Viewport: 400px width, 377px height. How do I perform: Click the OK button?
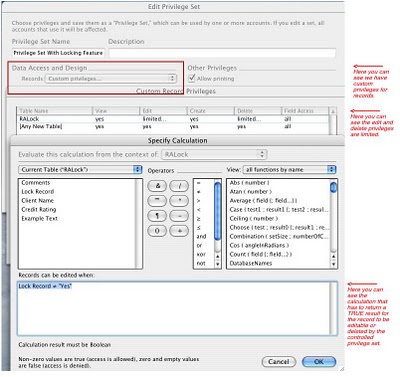point(319,362)
